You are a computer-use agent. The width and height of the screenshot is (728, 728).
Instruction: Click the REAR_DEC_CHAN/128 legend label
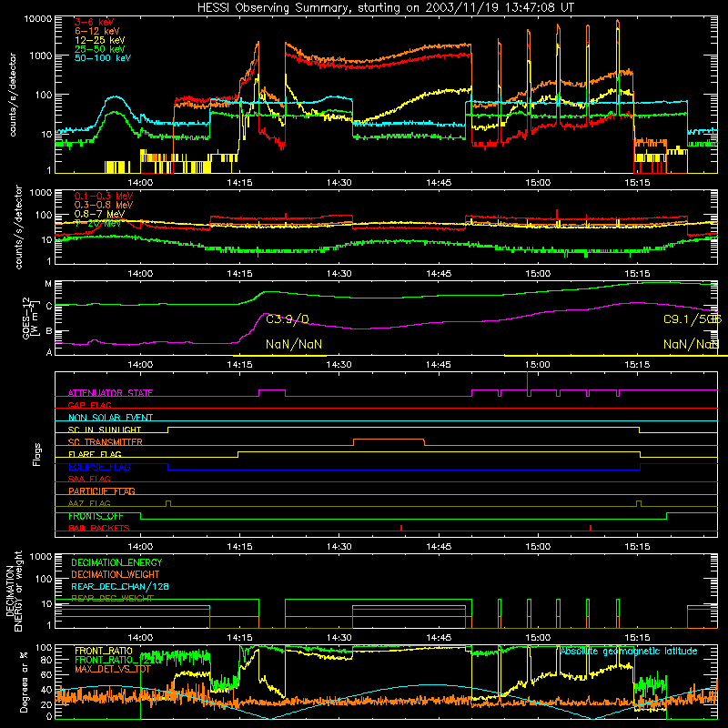tap(120, 586)
